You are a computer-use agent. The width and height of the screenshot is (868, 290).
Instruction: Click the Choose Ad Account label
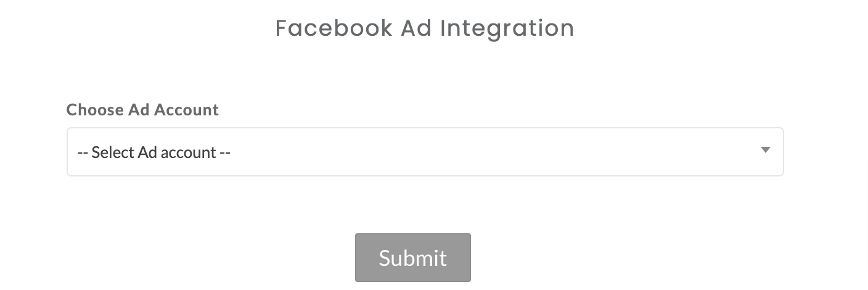[142, 110]
